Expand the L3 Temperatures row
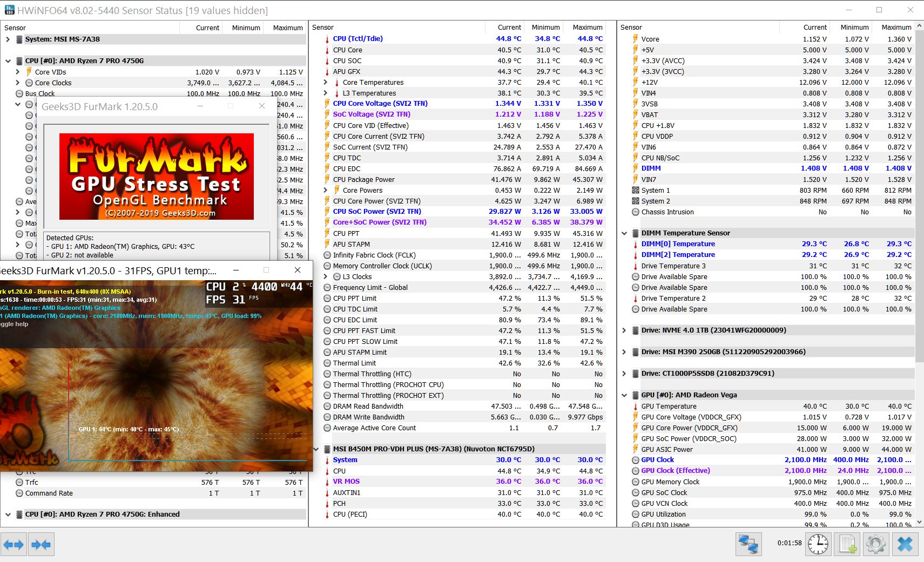This screenshot has width=924, height=562. (325, 93)
